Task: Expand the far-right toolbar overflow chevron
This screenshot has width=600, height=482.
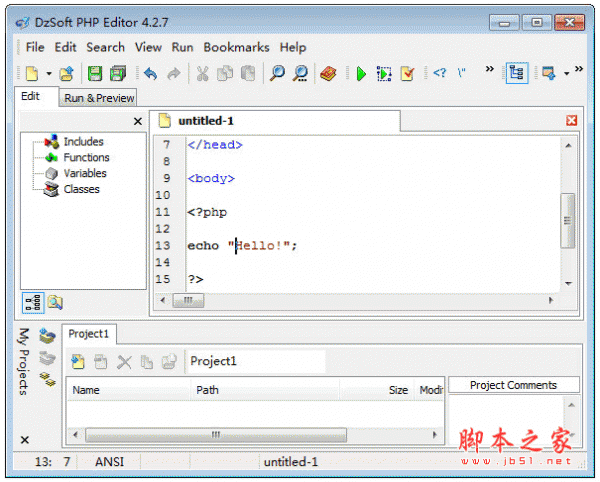Action: click(x=579, y=69)
